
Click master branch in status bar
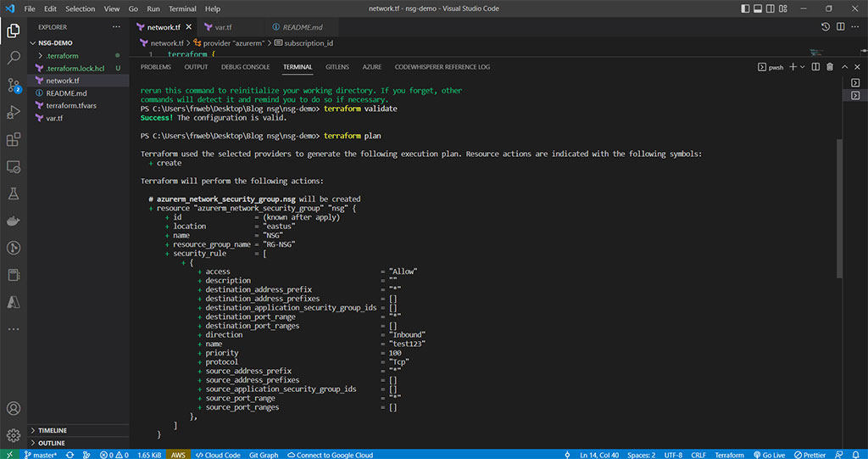click(41, 455)
